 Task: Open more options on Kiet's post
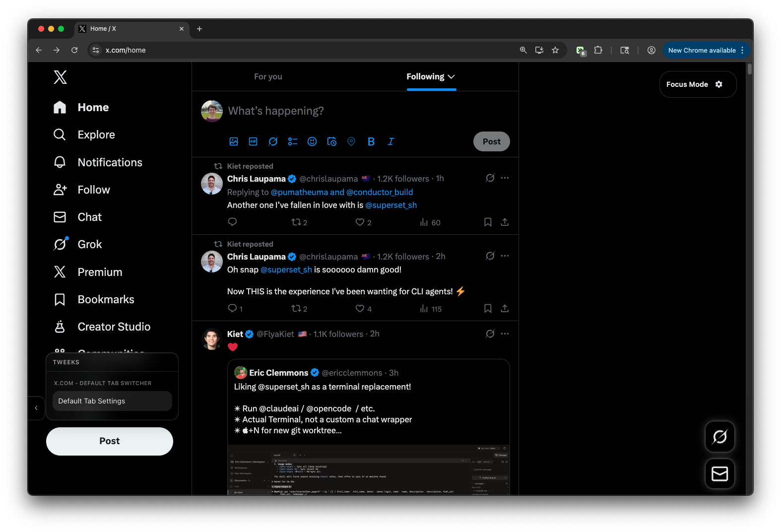pyautogui.click(x=505, y=334)
